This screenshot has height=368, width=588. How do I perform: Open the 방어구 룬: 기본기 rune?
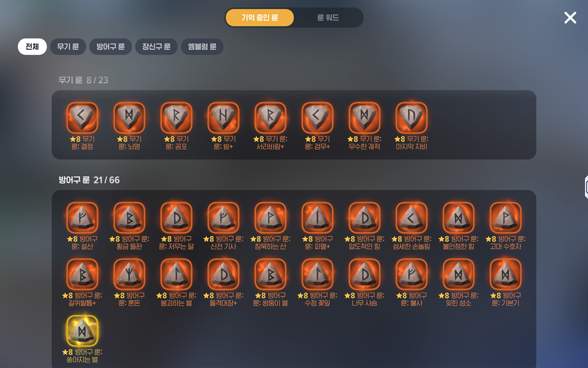[x=506, y=275]
